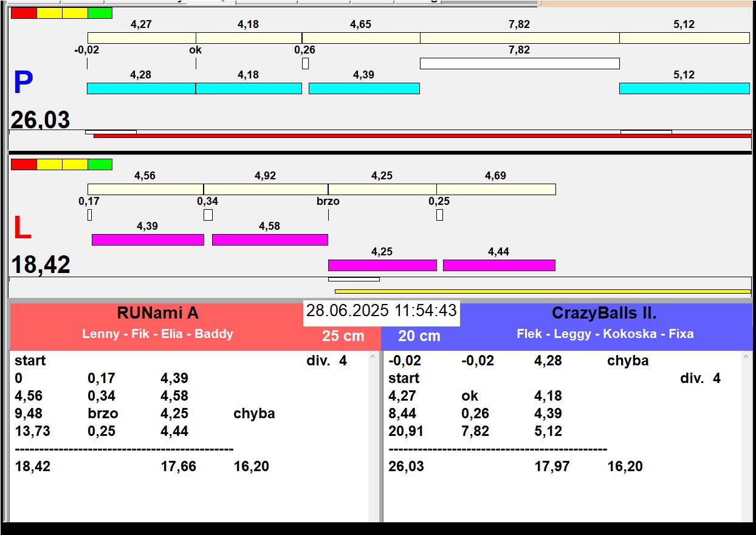Click the blue P lane letter
The image size is (756, 535).
(x=22, y=83)
